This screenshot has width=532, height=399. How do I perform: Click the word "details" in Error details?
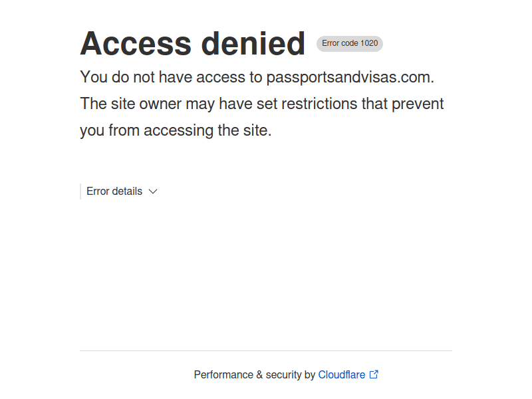[x=127, y=192]
